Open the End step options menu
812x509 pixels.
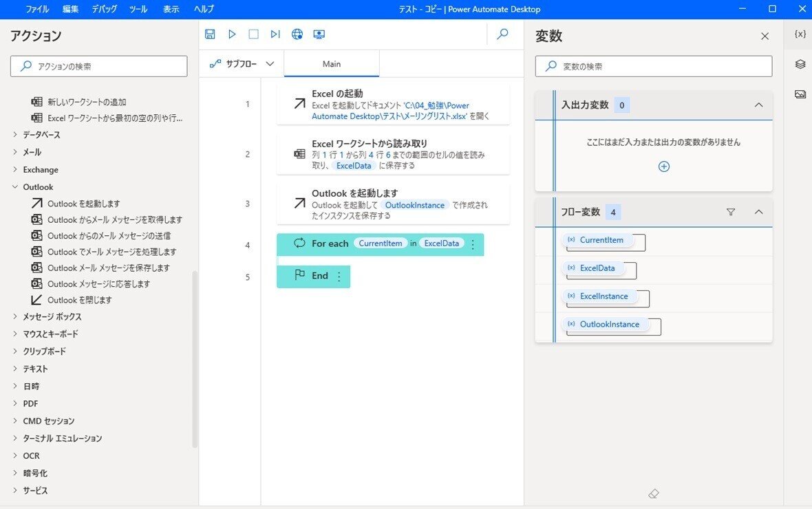coord(339,277)
